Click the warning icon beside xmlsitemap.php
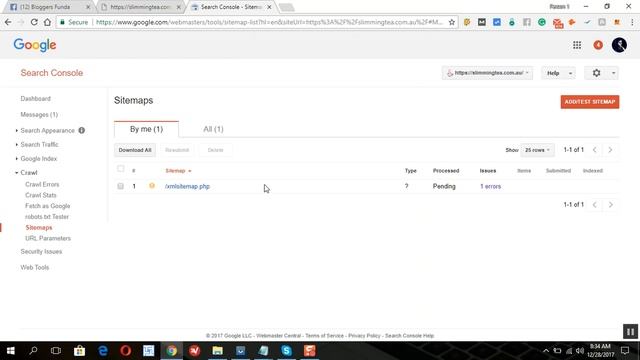The width and height of the screenshot is (640, 360). tap(152, 186)
